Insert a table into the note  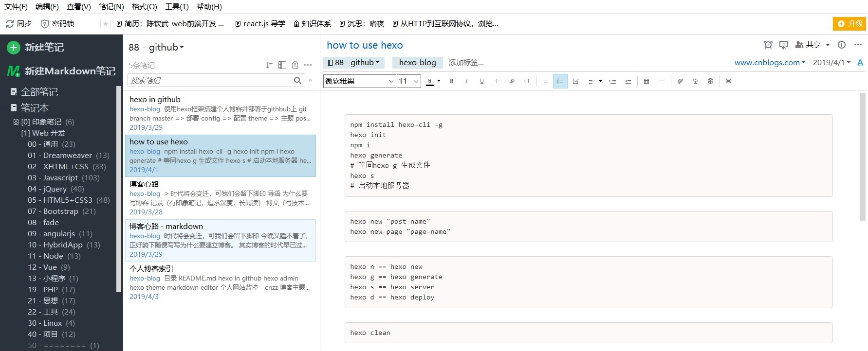tap(646, 81)
